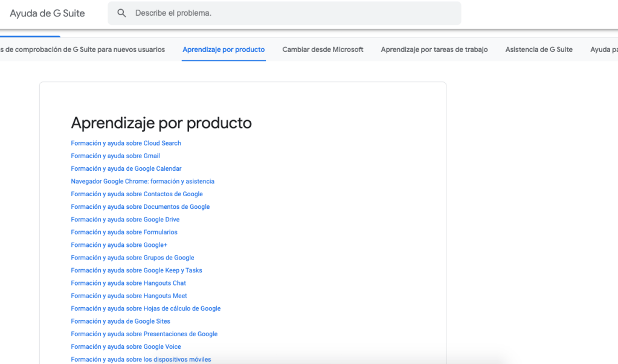Select the Google Drive training link
Viewport: 618px width, 364px height.
tap(125, 219)
